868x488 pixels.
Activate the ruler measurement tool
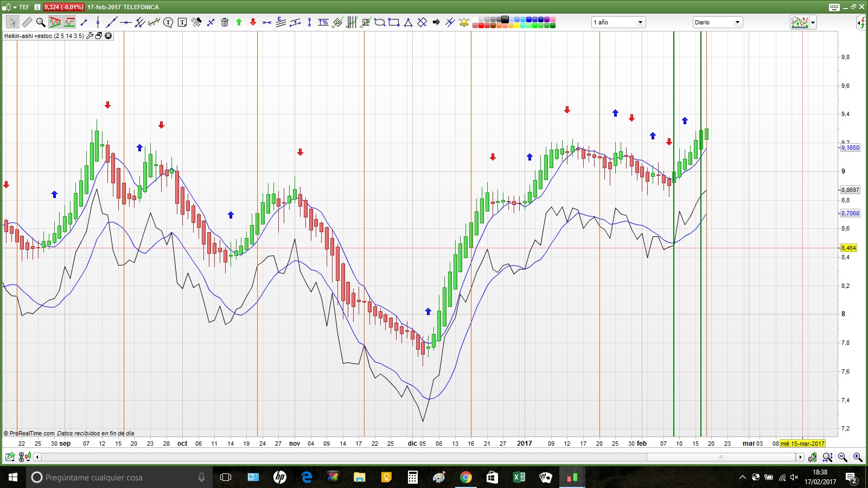click(27, 22)
